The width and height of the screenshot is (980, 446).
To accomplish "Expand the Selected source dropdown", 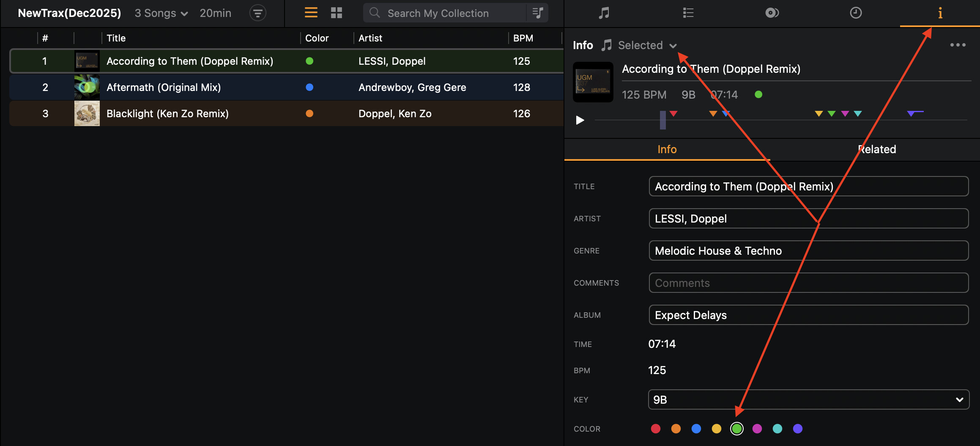I will [647, 45].
